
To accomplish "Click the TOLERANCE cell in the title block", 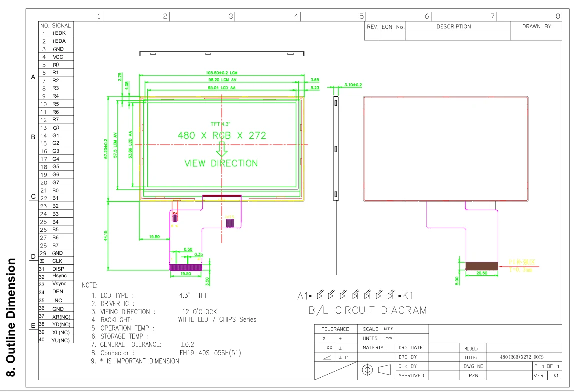I will click(335, 329).
